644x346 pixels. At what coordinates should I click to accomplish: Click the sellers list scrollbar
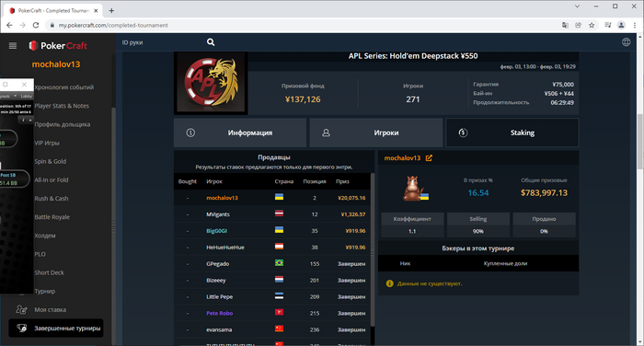[x=373, y=249]
